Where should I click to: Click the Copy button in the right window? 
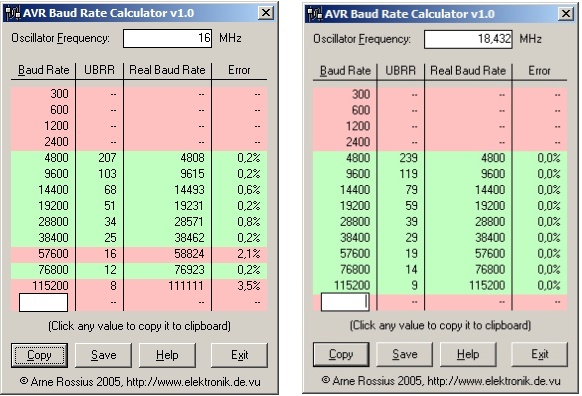(x=341, y=354)
